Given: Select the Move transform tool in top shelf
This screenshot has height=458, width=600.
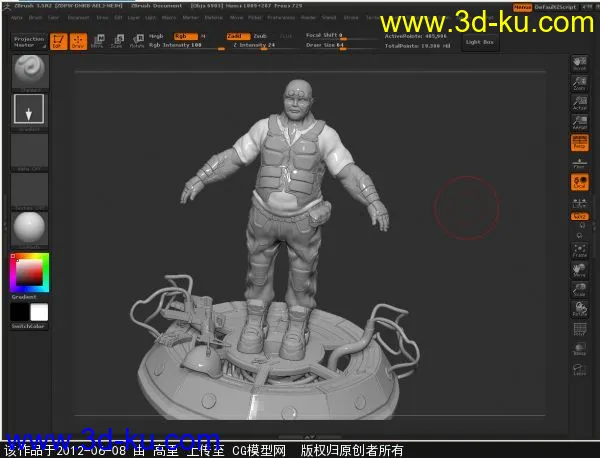Looking at the screenshot, I should point(98,41).
